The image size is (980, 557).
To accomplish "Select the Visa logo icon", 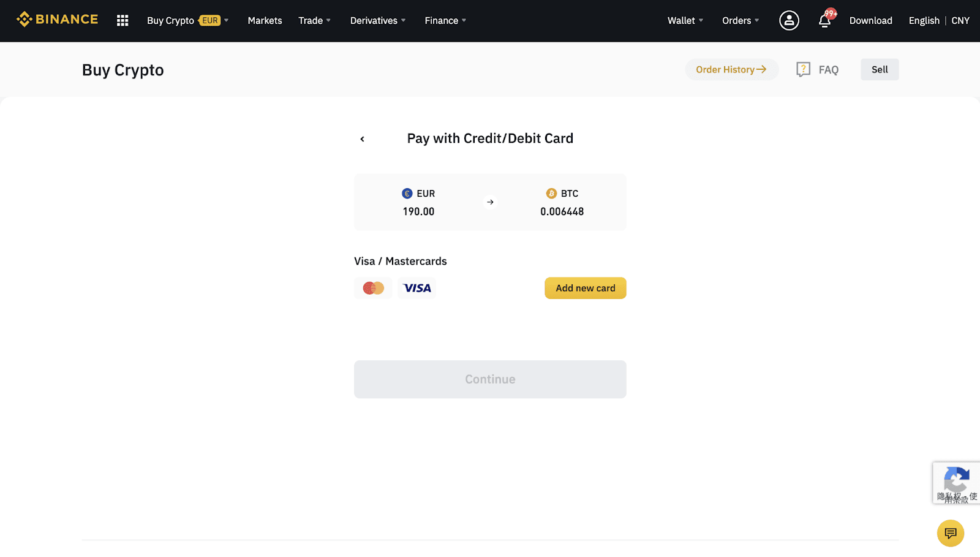I will [x=417, y=288].
